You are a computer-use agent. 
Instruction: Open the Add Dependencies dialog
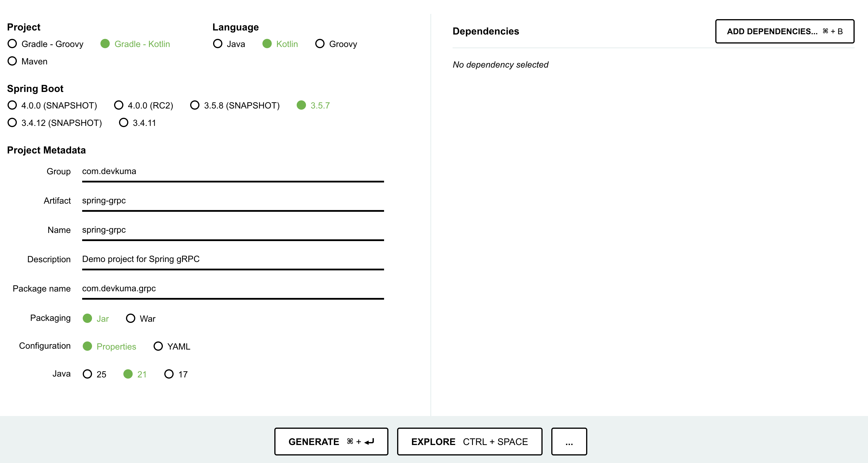click(784, 31)
